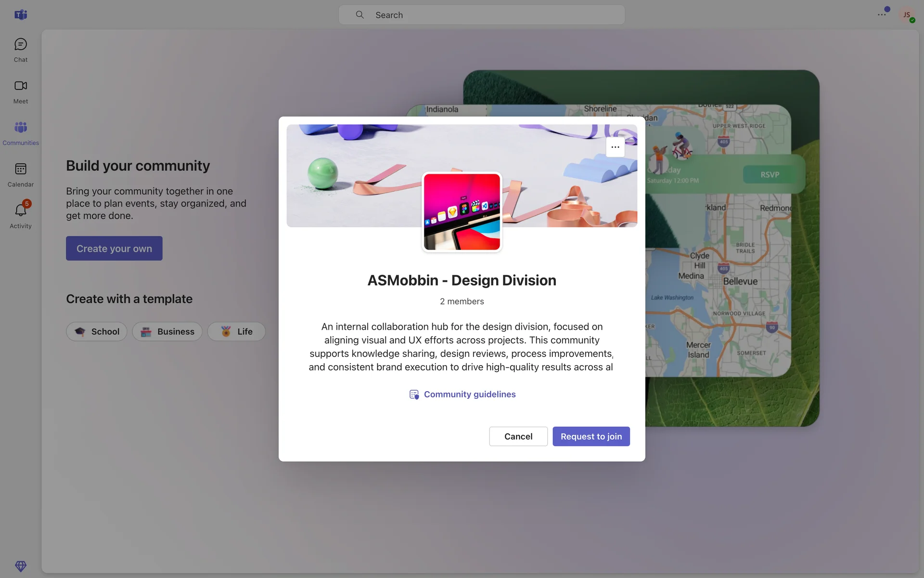Click the Teams logo icon
Screen dimensions: 924x578
click(x=20, y=14)
